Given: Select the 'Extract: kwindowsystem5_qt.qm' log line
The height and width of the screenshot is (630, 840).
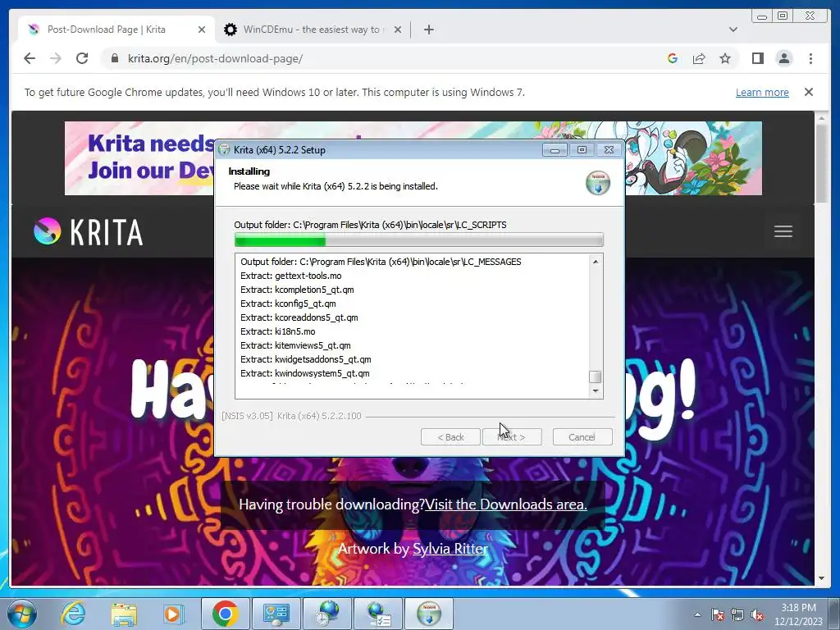Looking at the screenshot, I should coord(305,373).
